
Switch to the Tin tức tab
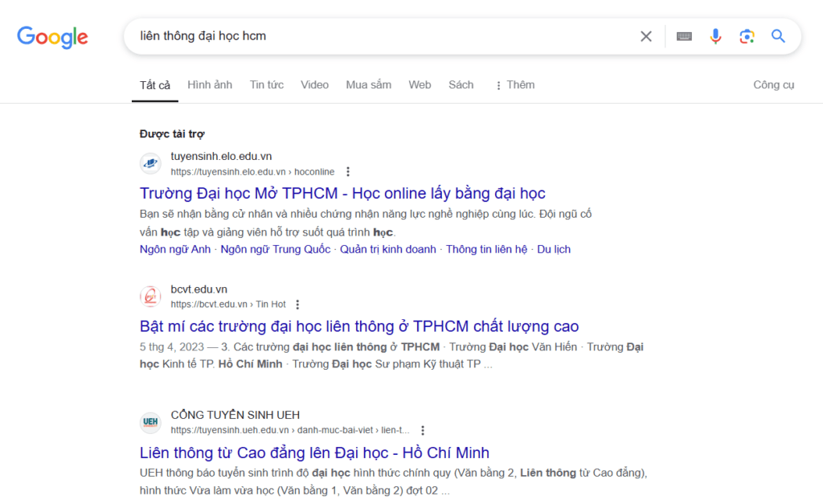point(267,85)
